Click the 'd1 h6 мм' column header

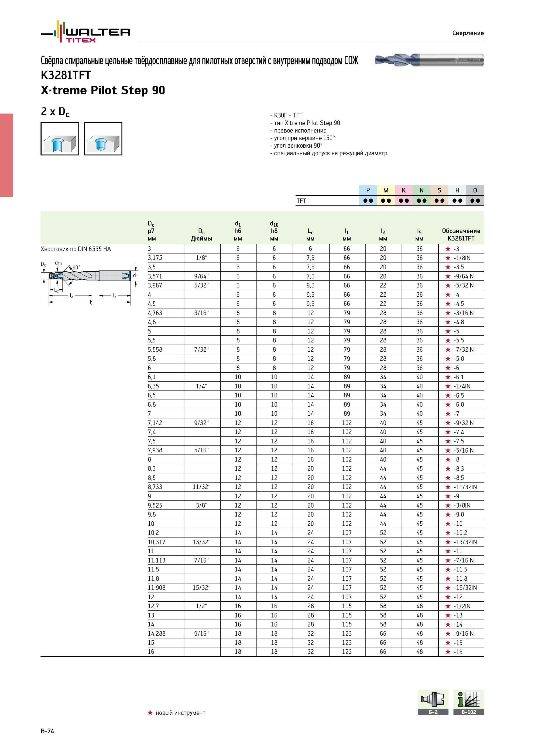point(238,231)
